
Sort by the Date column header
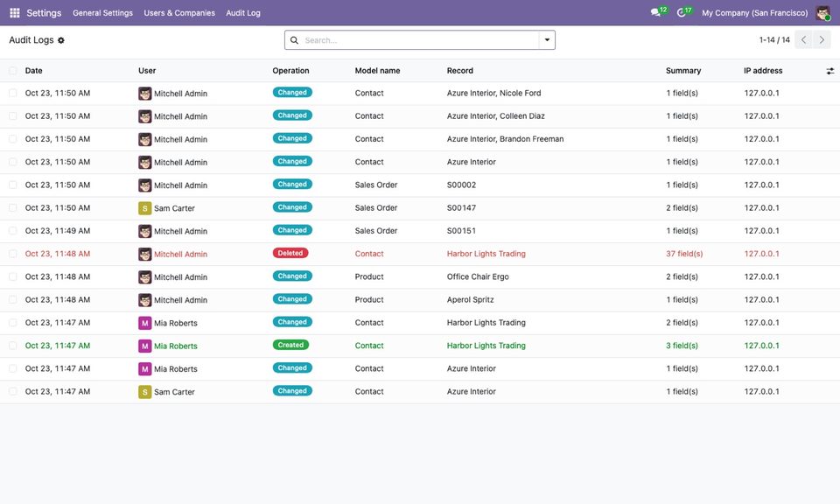(34, 71)
